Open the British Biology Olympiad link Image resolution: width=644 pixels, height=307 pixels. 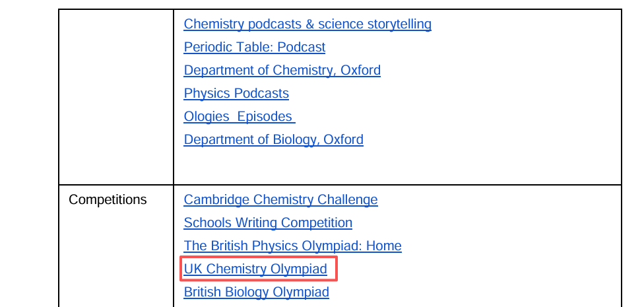(x=256, y=292)
